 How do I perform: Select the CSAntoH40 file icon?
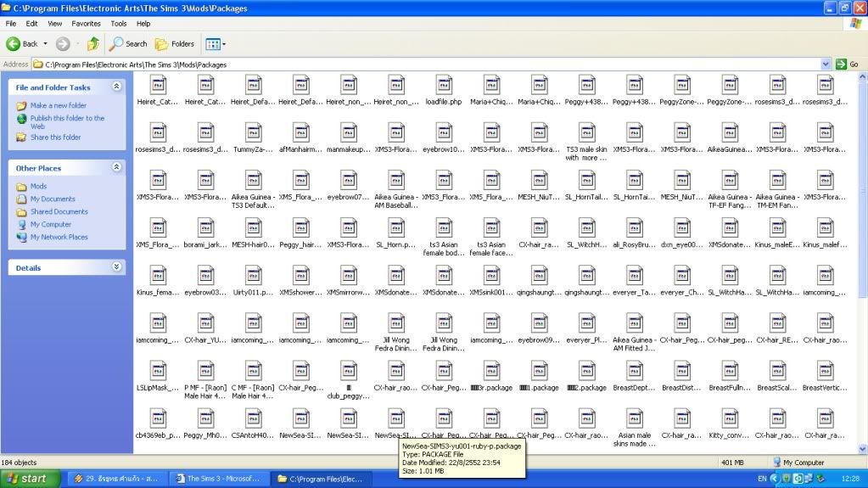click(x=254, y=418)
